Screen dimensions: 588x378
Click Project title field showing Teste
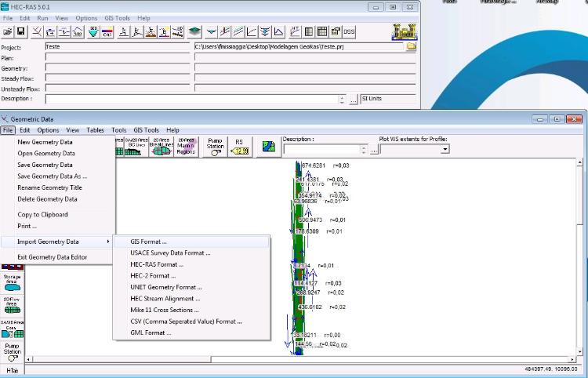(118, 47)
